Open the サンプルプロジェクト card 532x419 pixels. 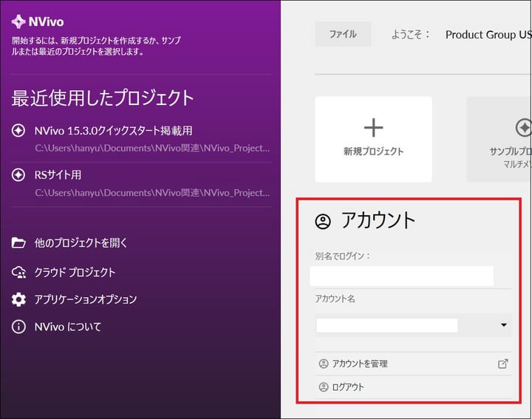(x=499, y=140)
